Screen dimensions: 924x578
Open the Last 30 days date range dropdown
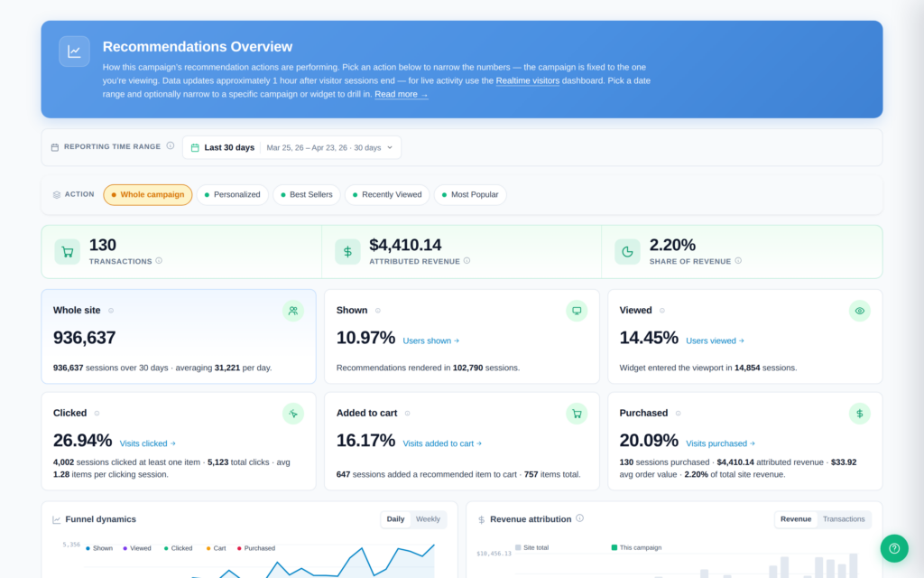coord(291,147)
